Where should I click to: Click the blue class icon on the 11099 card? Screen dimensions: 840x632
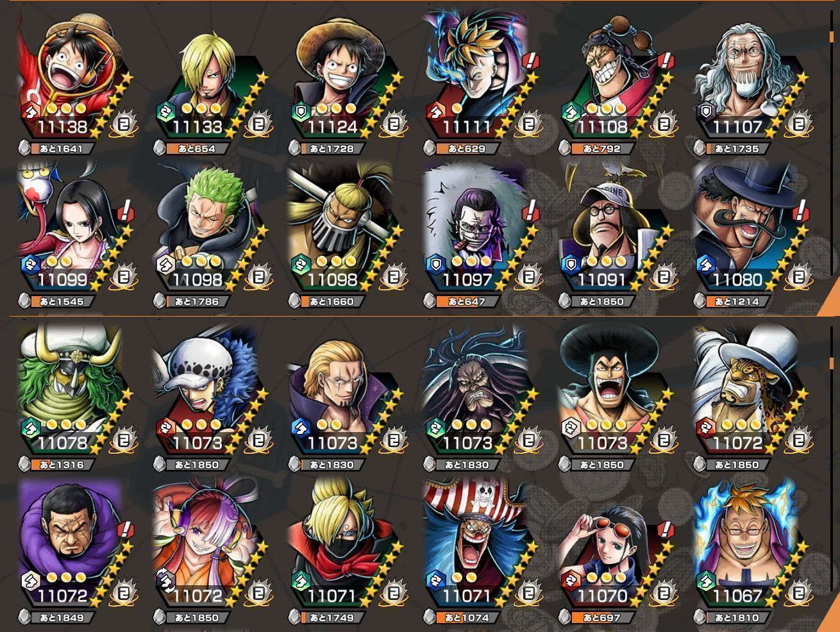click(x=30, y=265)
